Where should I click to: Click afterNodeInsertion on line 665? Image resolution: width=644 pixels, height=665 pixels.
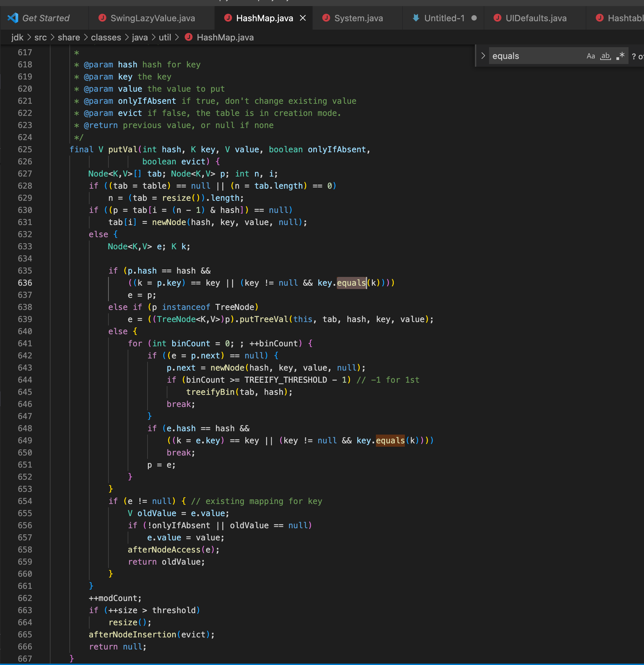tap(133, 635)
